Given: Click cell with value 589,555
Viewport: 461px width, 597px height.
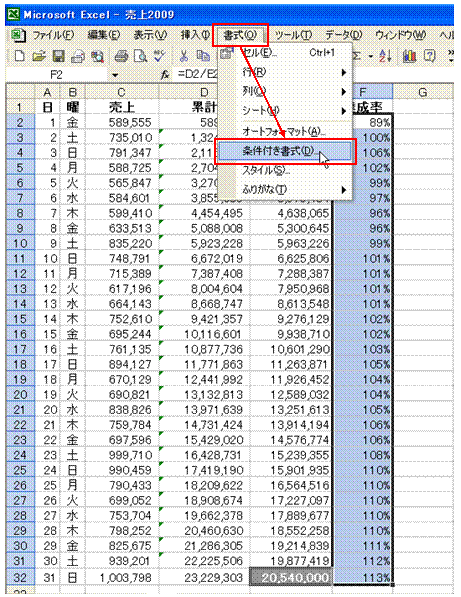Looking at the screenshot, I should pos(121,122).
